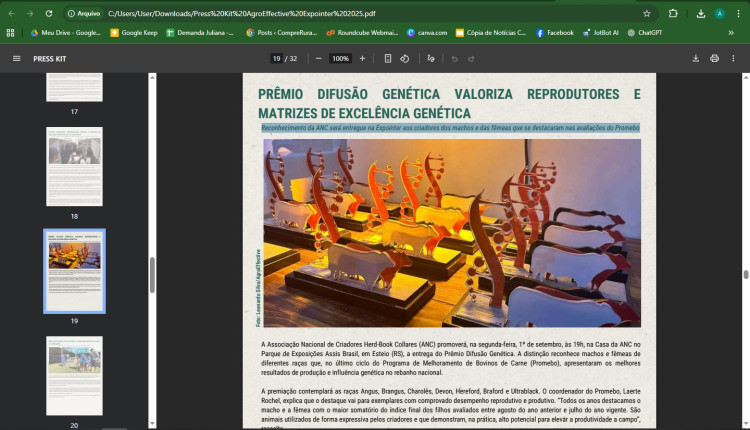The image size is (750, 430).
Task: Print the PDF document
Action: click(x=714, y=58)
